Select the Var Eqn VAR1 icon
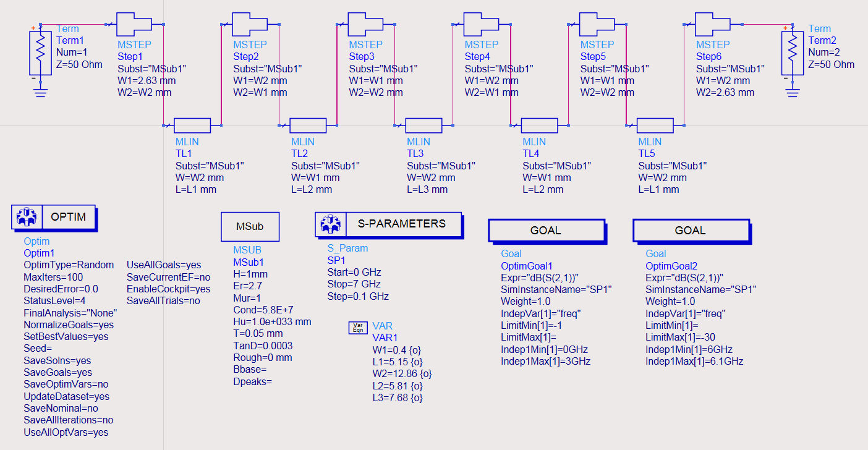Viewport: 868px width, 450px height. point(358,327)
